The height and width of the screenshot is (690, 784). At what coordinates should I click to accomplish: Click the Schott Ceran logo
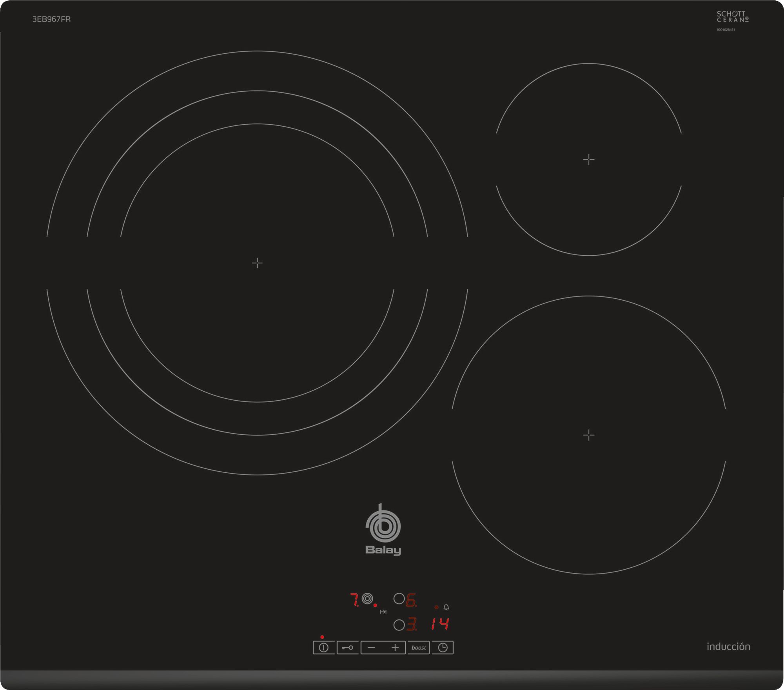(733, 16)
